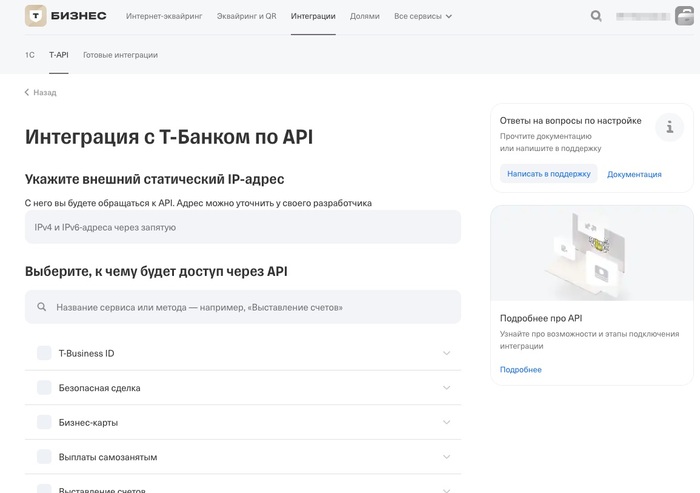Switch to Готовые интеграции tab

point(121,55)
